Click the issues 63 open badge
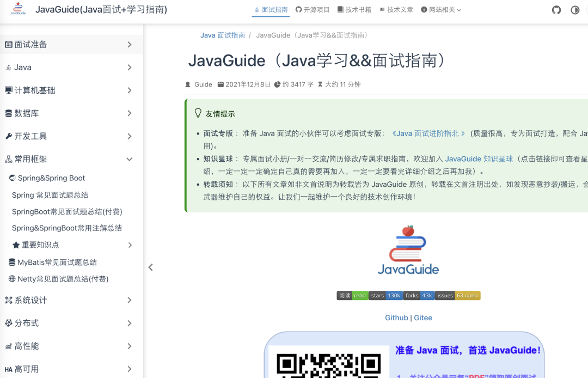This screenshot has height=378, width=588. (x=457, y=296)
